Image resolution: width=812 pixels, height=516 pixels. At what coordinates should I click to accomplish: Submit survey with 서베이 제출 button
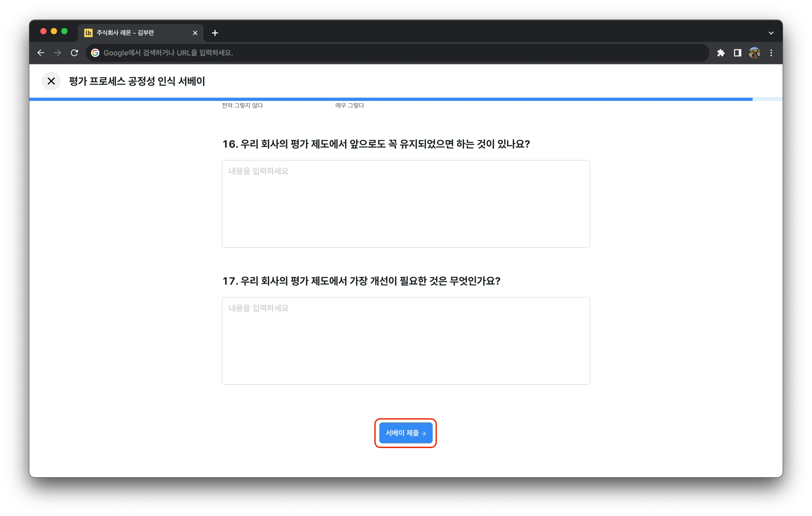[406, 433]
